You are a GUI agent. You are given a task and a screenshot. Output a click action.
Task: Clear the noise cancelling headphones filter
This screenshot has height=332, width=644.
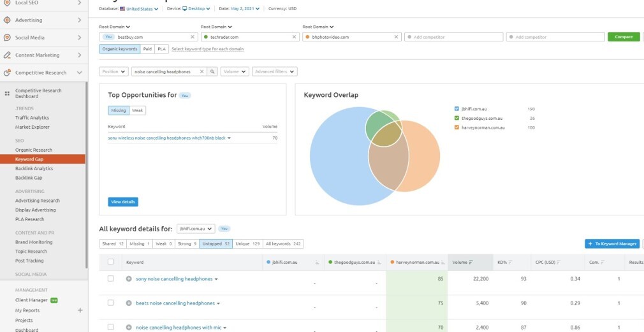[201, 71]
